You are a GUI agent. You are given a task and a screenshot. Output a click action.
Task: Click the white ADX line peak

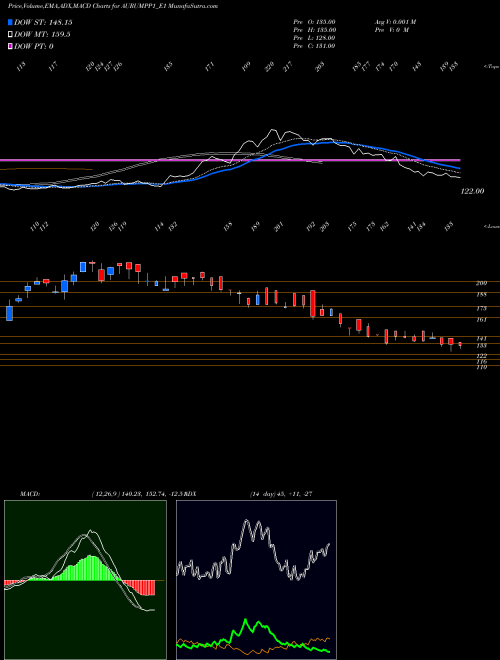[247, 522]
